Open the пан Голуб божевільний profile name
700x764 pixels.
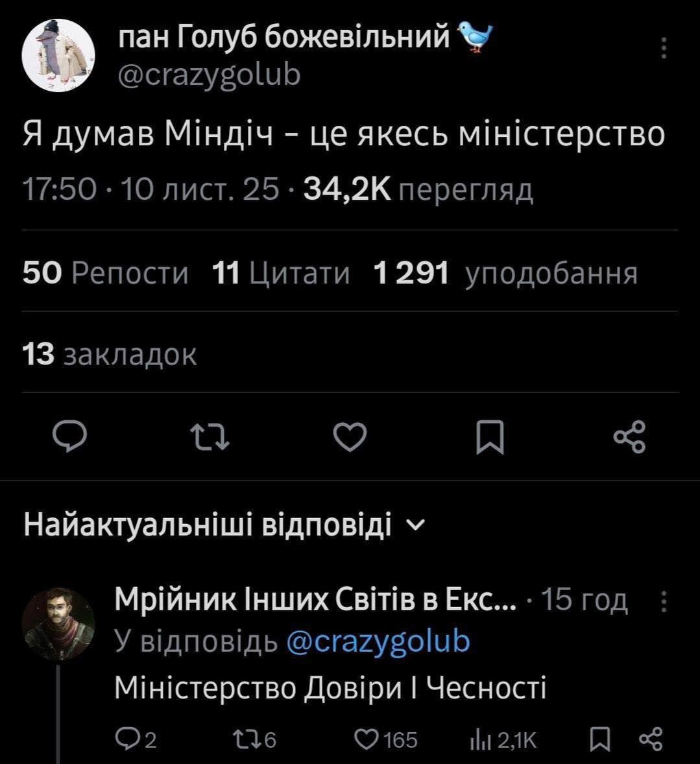pos(284,38)
